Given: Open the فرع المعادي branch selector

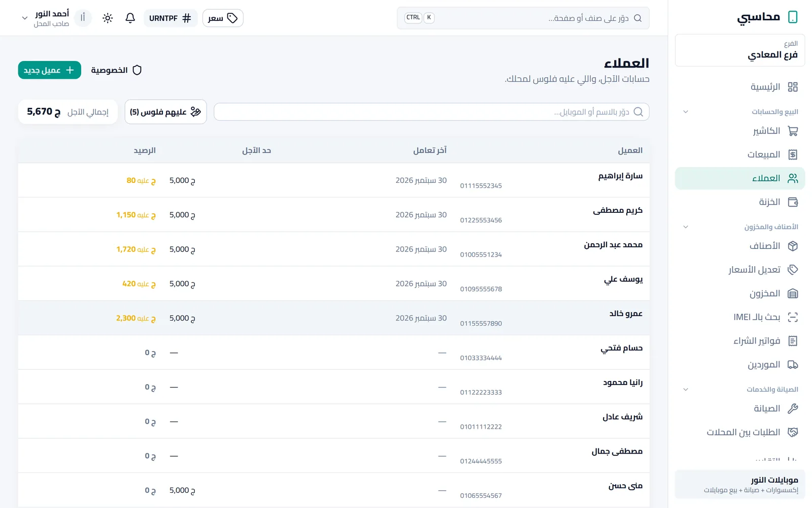Looking at the screenshot, I should pyautogui.click(x=740, y=50).
